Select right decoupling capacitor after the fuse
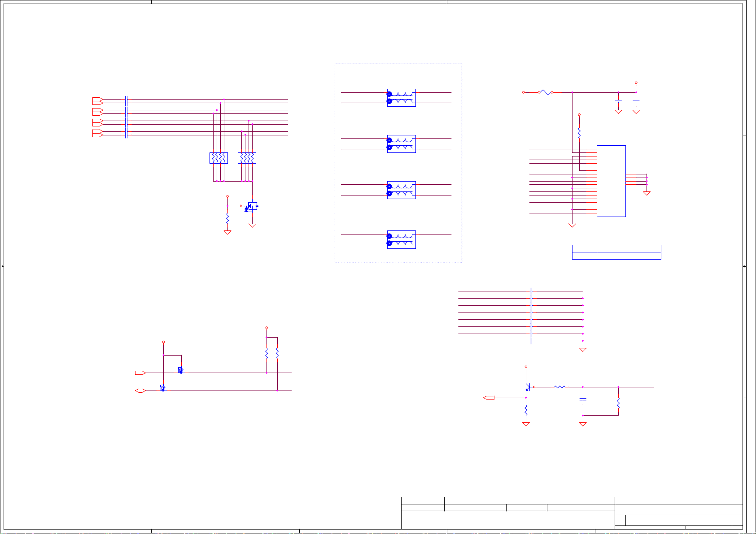756x534 pixels. click(636, 101)
